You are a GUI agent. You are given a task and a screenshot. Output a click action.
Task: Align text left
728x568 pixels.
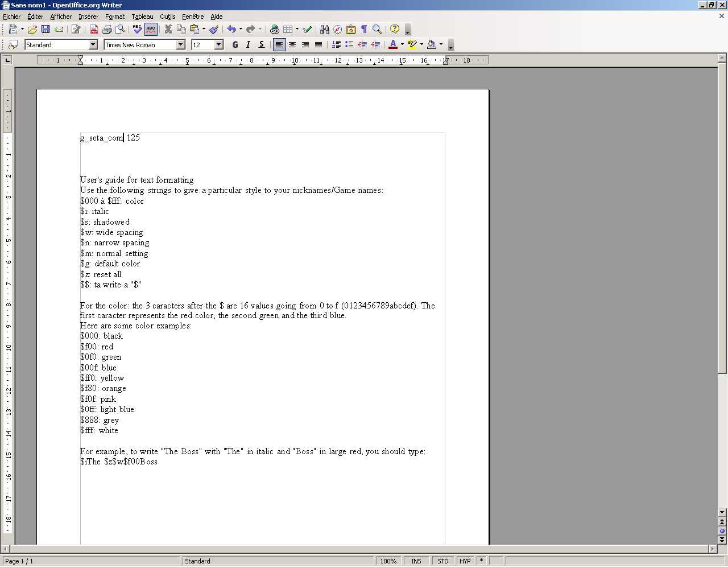tap(279, 44)
